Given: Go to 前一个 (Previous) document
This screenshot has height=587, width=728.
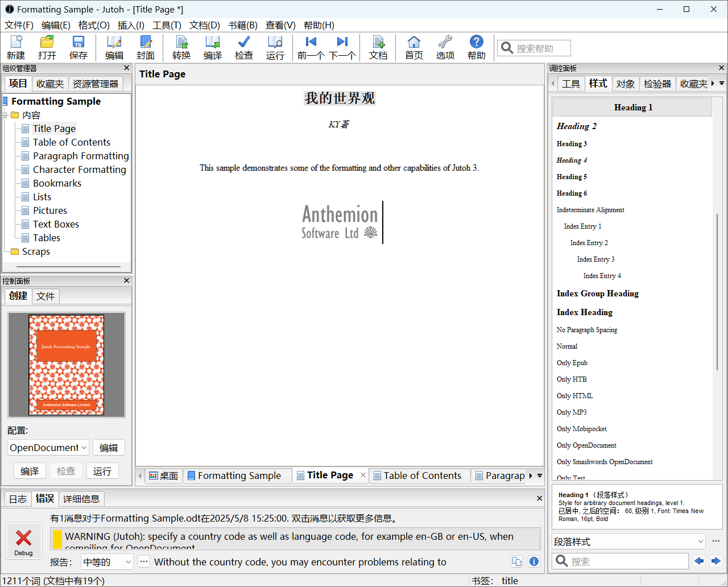Looking at the screenshot, I should point(311,47).
